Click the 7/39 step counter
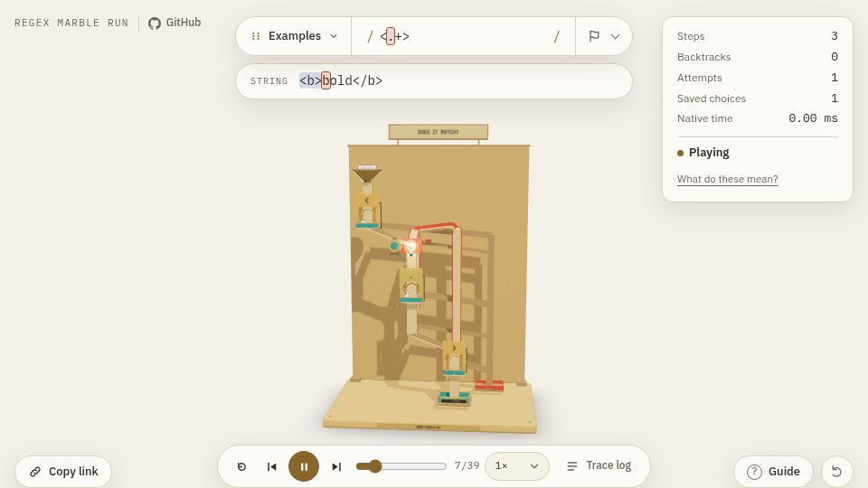Screen dimensions: 868x488 467,466
